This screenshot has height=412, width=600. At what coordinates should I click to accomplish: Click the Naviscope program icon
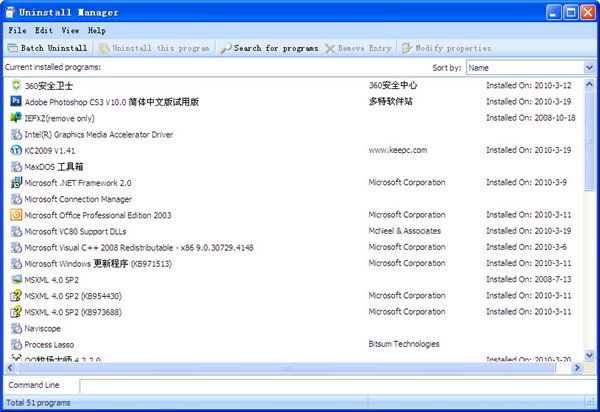tap(16, 328)
